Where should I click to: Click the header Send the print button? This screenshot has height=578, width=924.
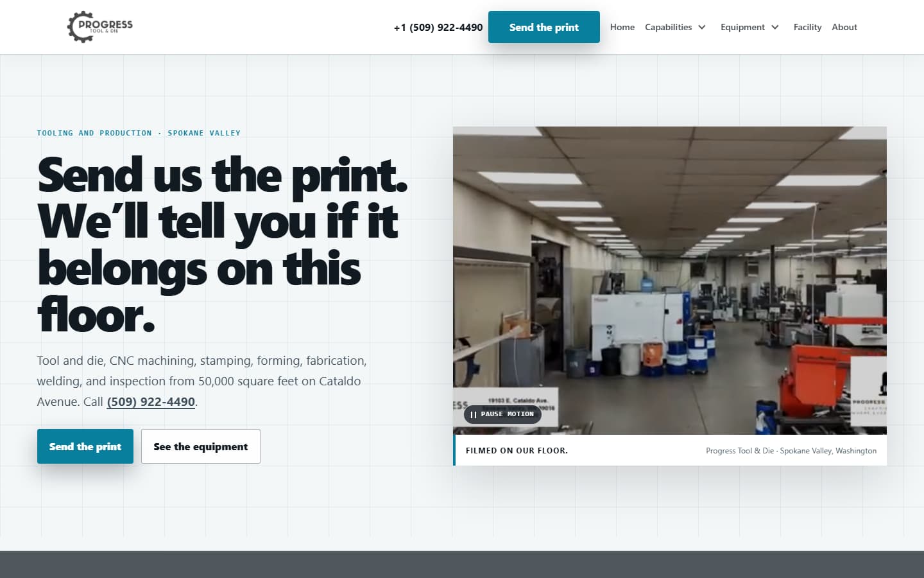[x=544, y=27]
